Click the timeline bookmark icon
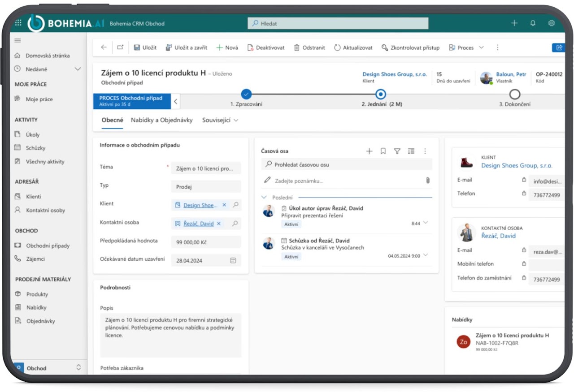 [383, 151]
